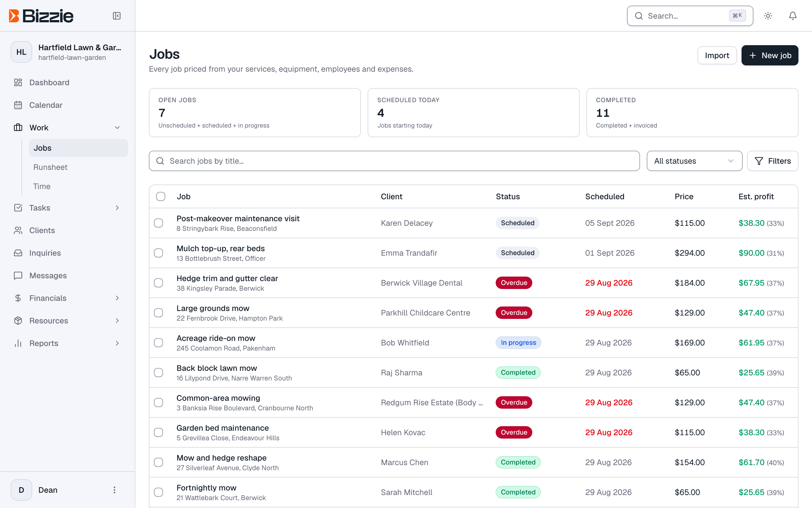Navigate to Clients
The height and width of the screenshot is (508, 812).
67,231
